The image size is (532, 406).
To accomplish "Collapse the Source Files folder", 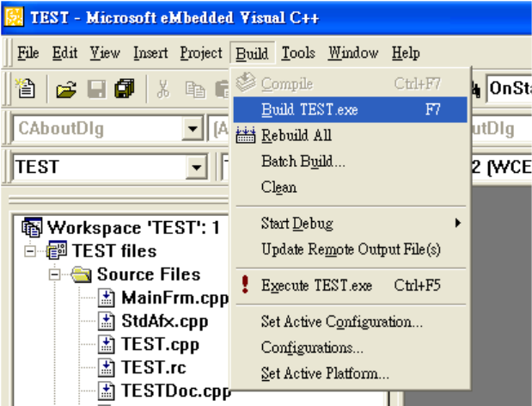I will pyautogui.click(x=55, y=274).
